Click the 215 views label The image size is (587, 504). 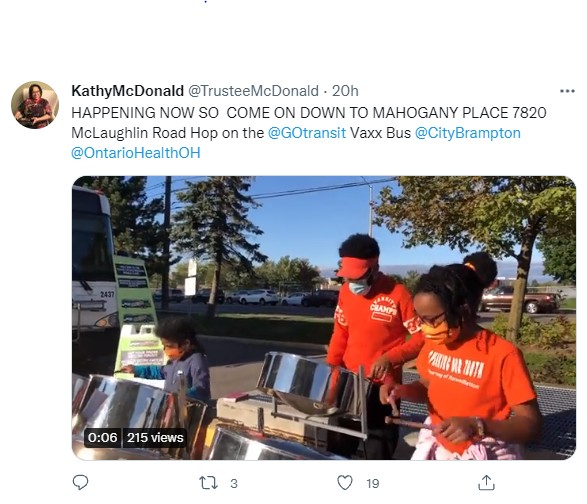[x=155, y=437]
